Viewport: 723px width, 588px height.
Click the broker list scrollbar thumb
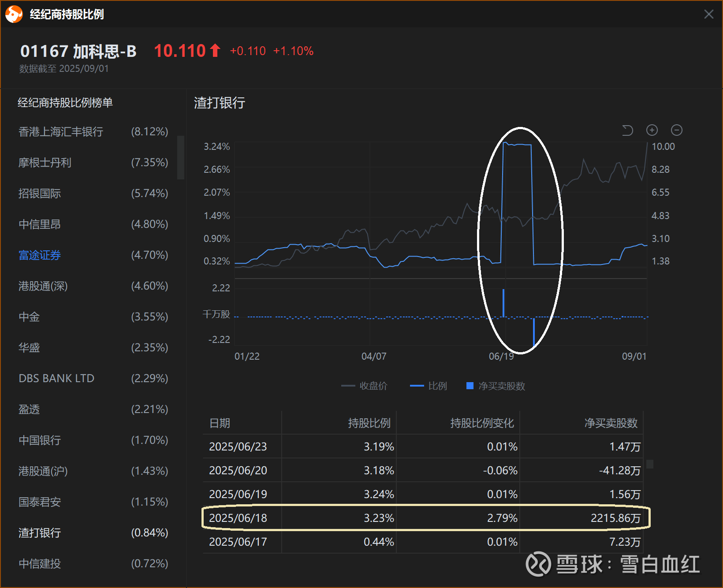coord(181,157)
